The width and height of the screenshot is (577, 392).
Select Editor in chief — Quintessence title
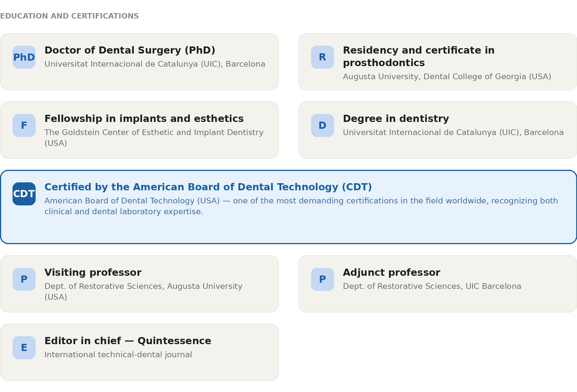[128, 341]
